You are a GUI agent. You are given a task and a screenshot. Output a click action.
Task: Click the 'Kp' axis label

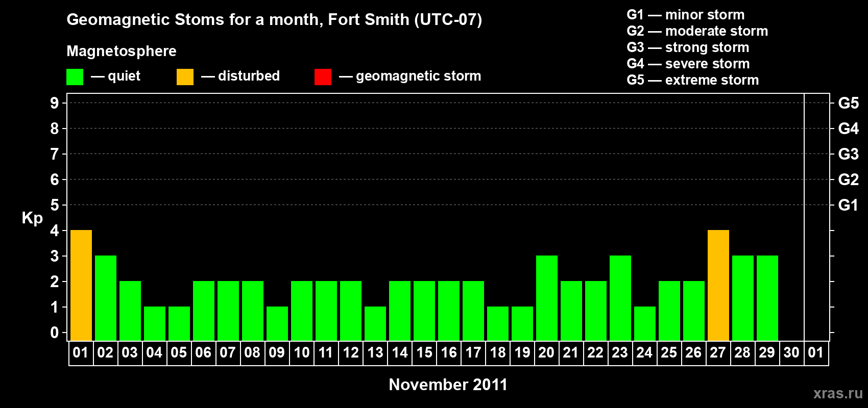click(x=32, y=218)
